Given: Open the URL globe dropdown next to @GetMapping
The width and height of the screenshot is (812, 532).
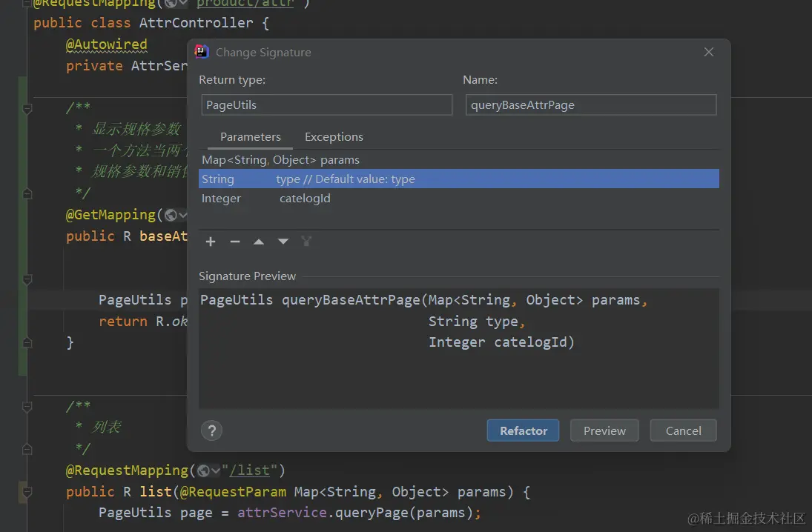Looking at the screenshot, I should point(176,215).
